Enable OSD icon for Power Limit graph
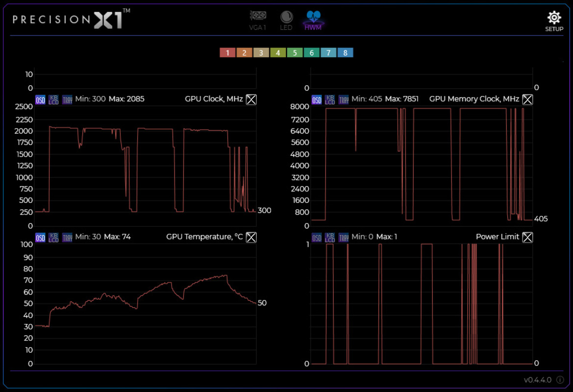Viewport: 573px width, 392px height. click(x=317, y=238)
